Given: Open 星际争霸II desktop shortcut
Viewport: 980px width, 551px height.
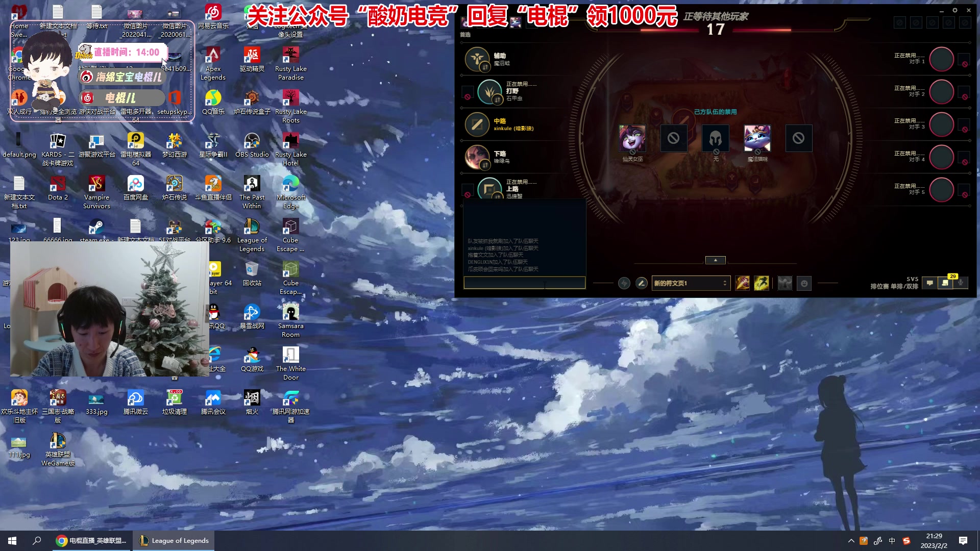Looking at the screenshot, I should (213, 145).
